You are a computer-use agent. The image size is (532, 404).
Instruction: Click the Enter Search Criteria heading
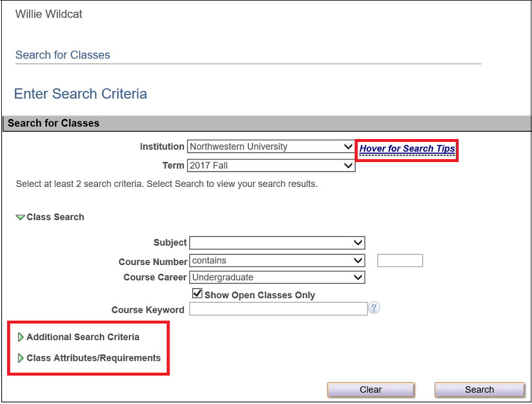coord(80,93)
